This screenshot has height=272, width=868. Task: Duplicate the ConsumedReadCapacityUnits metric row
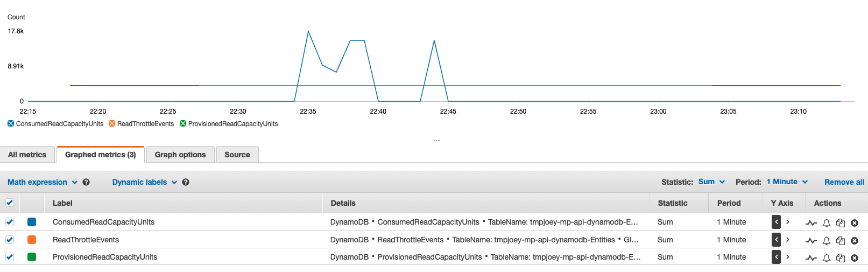coord(841,222)
